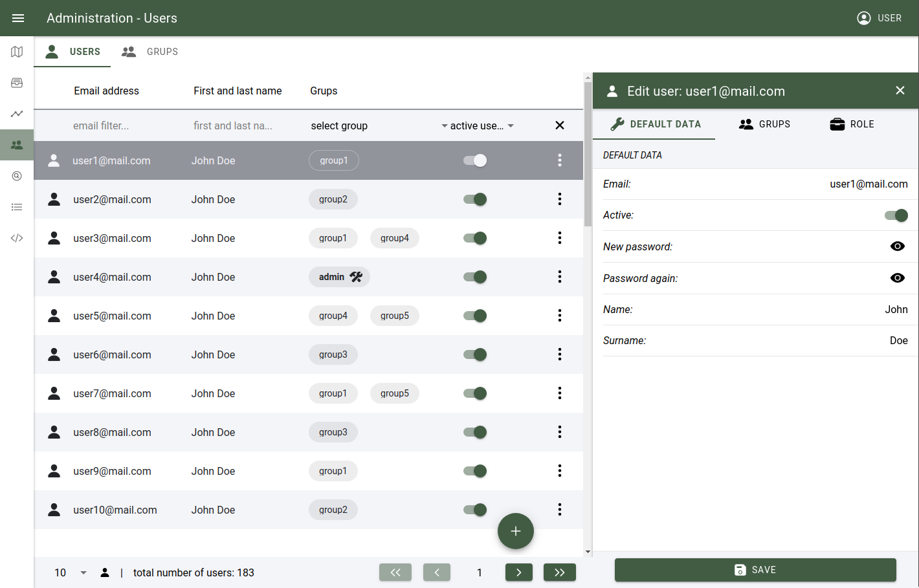Open row options for user2@mail.com

pos(560,199)
